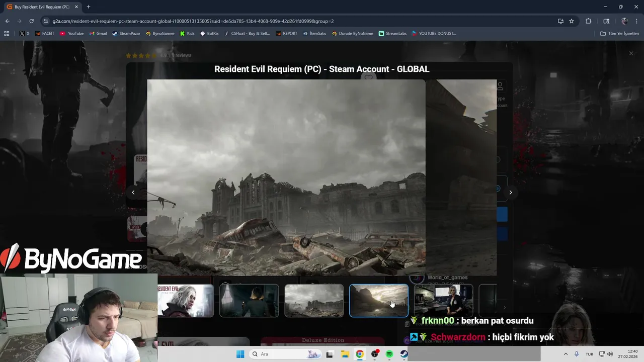The image size is (644, 362).
Task: Open File Explorer from the taskbar
Action: coord(345,354)
